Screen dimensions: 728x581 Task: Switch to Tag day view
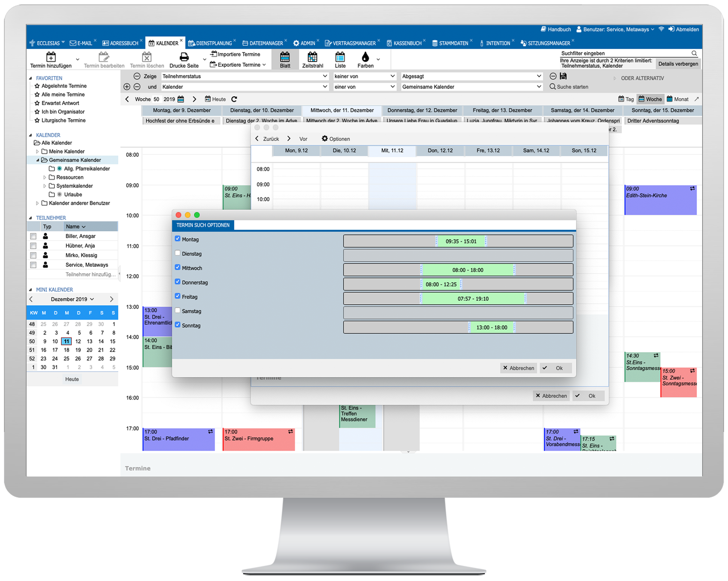click(626, 99)
